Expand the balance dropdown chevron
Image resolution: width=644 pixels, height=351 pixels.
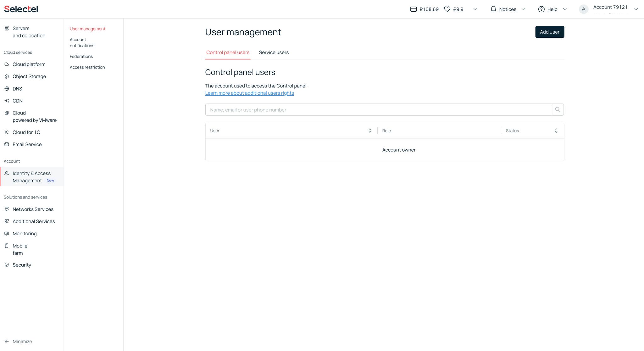[x=475, y=9]
